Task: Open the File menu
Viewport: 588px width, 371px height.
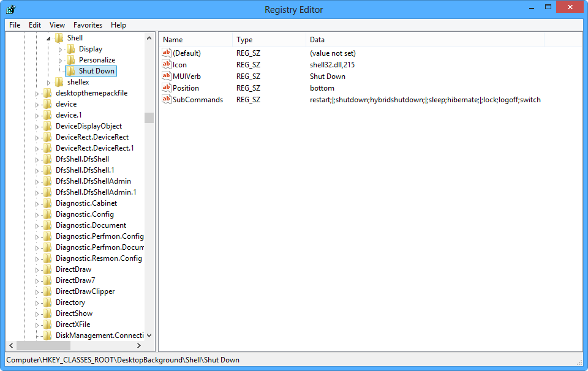Action: pyautogui.click(x=15, y=25)
